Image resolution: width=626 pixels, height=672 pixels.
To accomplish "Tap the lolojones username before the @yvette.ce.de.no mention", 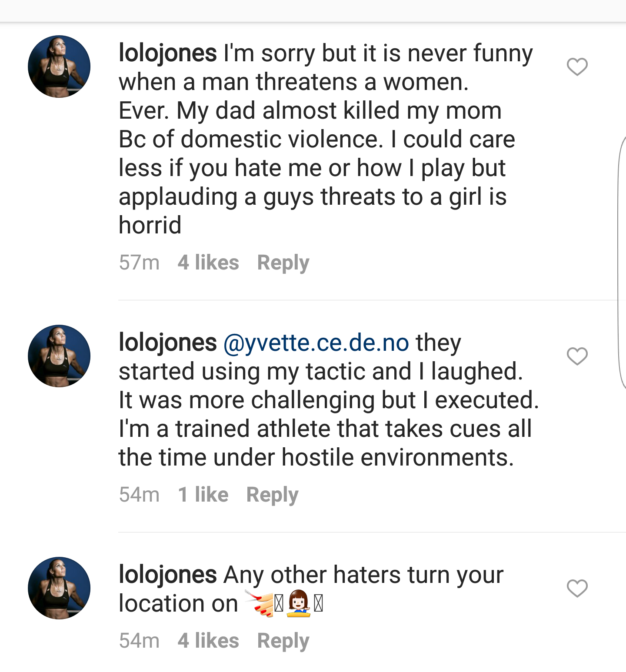I will 168,343.
